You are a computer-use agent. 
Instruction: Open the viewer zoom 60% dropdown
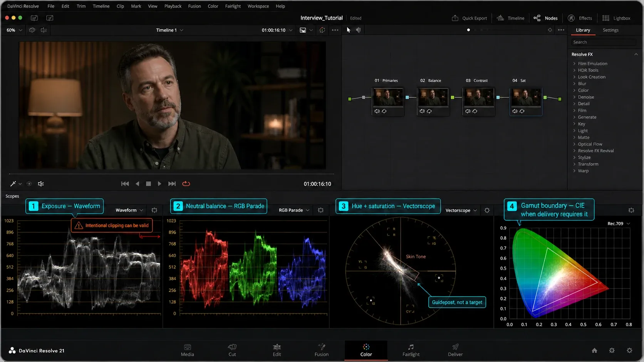click(x=14, y=30)
